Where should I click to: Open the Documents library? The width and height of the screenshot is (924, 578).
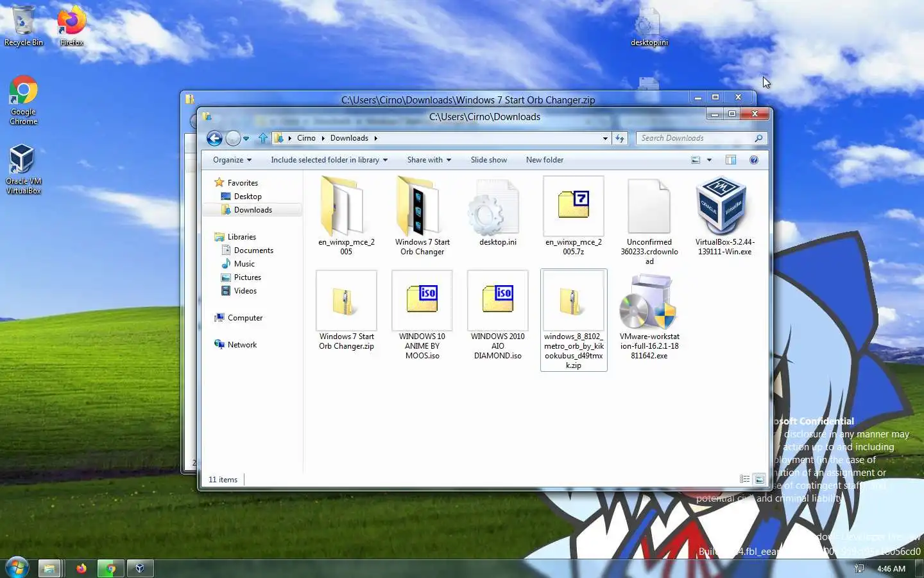[x=253, y=250]
